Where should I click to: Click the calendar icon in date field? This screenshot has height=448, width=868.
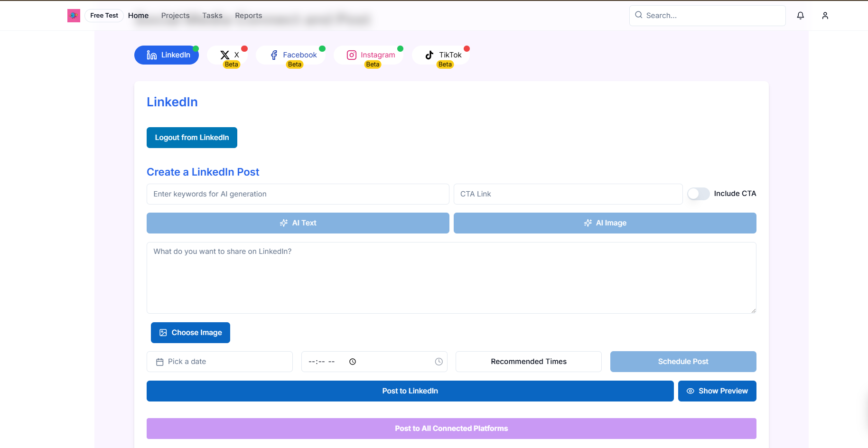[x=160, y=362]
